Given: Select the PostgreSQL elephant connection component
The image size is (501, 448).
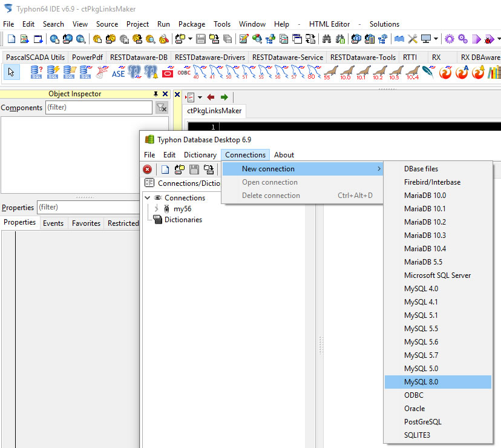Looking at the screenshot, I should (x=134, y=72).
